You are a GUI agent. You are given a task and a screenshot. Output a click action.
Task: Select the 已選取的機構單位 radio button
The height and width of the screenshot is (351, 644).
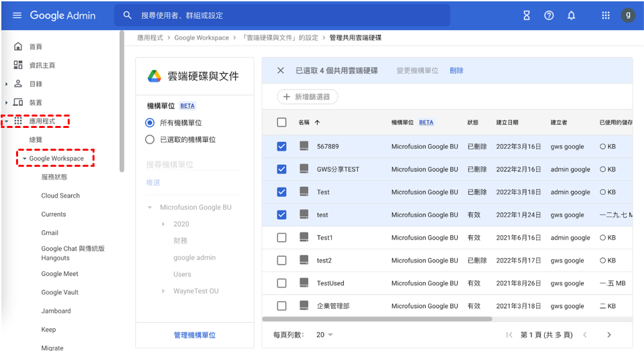(x=149, y=140)
